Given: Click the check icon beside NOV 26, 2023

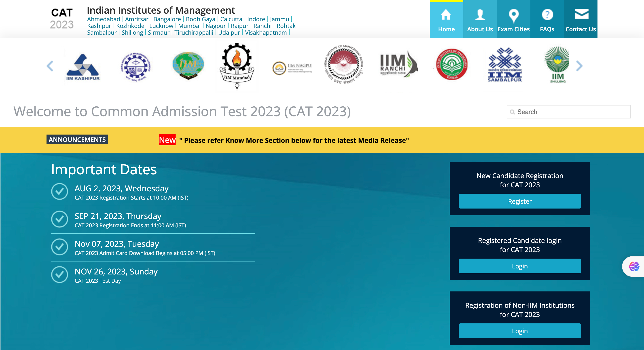Looking at the screenshot, I should coord(59,274).
